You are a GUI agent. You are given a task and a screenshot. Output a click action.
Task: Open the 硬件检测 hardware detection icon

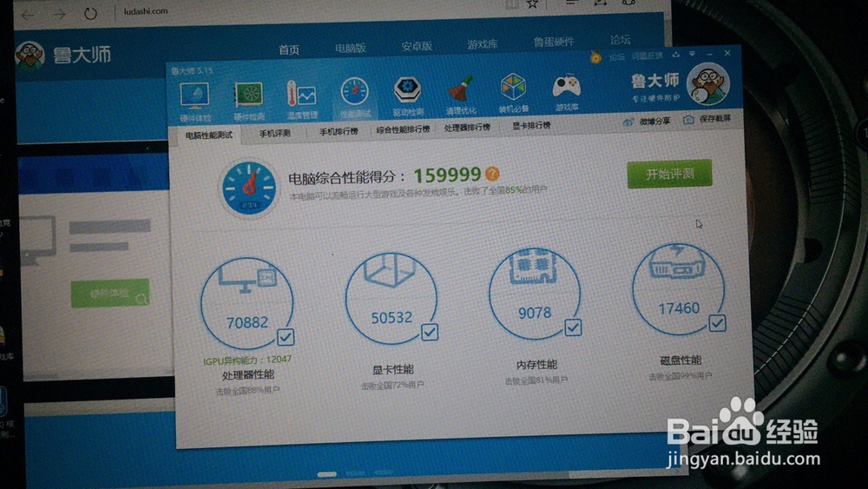248,101
